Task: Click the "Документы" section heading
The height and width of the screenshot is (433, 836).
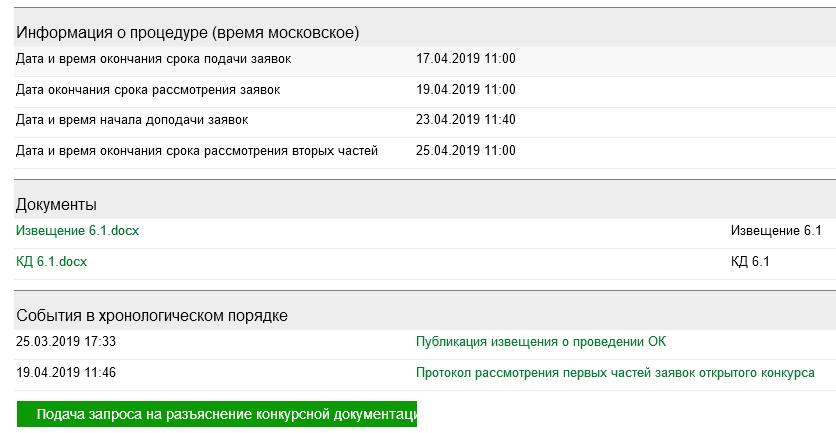Action: 56,205
